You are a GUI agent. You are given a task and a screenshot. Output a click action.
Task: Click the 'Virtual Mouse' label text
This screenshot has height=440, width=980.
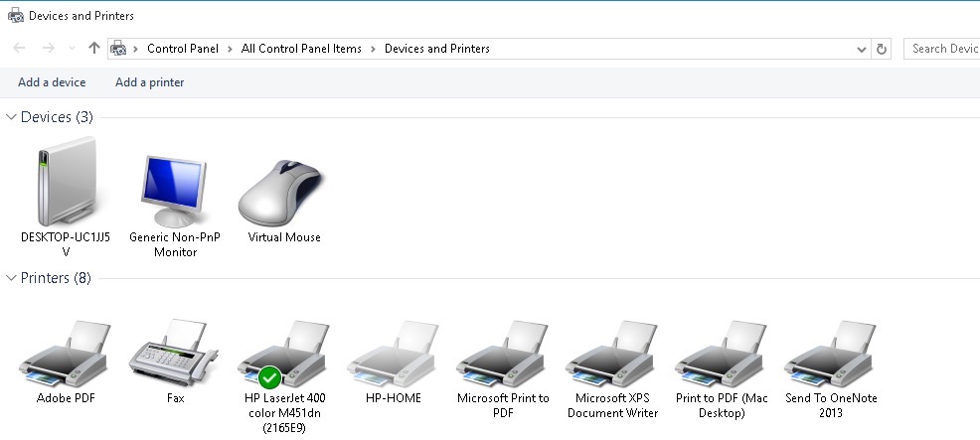coord(284,237)
